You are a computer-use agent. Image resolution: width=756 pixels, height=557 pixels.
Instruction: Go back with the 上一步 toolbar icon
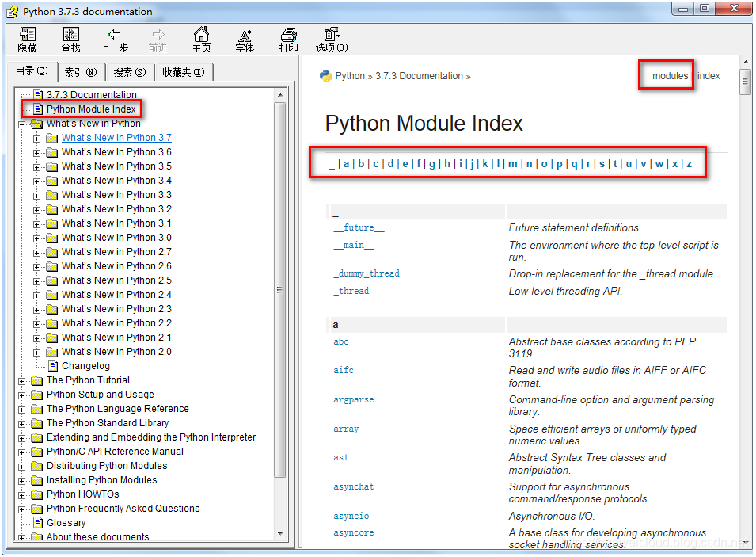114,40
